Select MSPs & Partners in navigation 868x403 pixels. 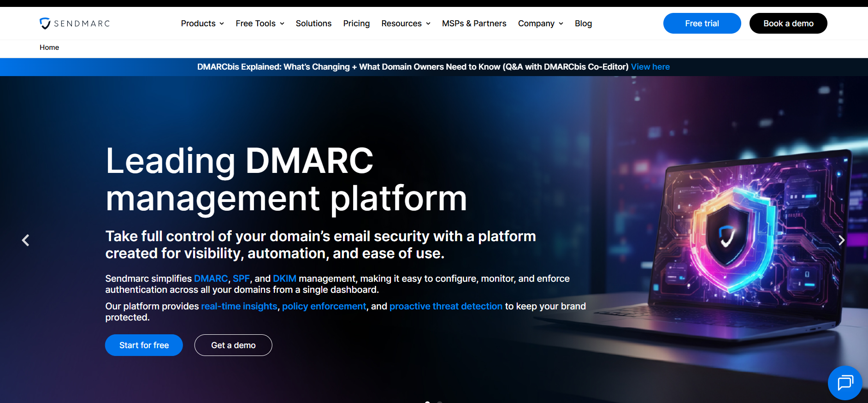(x=474, y=24)
